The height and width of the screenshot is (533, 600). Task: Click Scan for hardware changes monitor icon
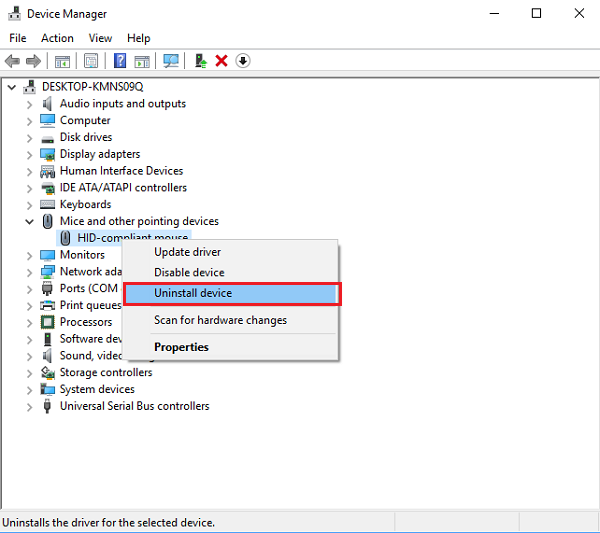(x=171, y=61)
